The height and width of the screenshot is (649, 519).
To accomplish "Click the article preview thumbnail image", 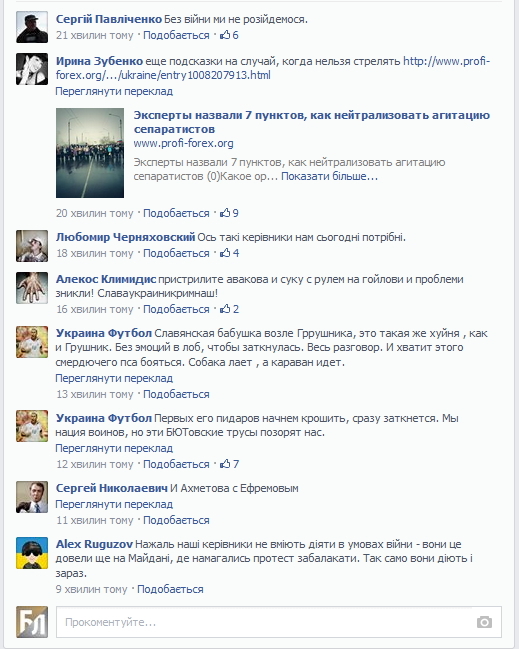I will click(x=90, y=153).
